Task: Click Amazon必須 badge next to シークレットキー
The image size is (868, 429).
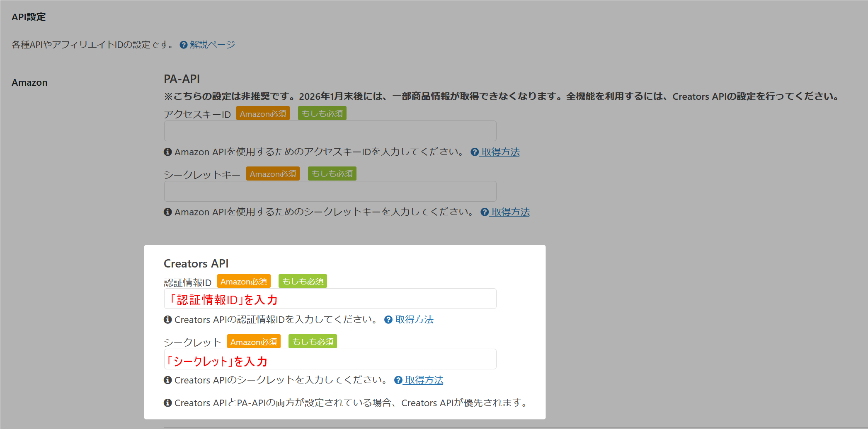Action: [x=273, y=174]
